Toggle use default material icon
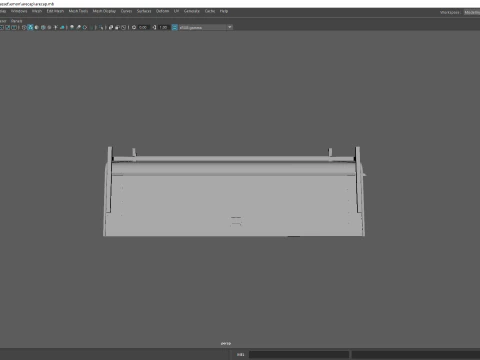Screen dimensions: 480x360 [x=37, y=27]
